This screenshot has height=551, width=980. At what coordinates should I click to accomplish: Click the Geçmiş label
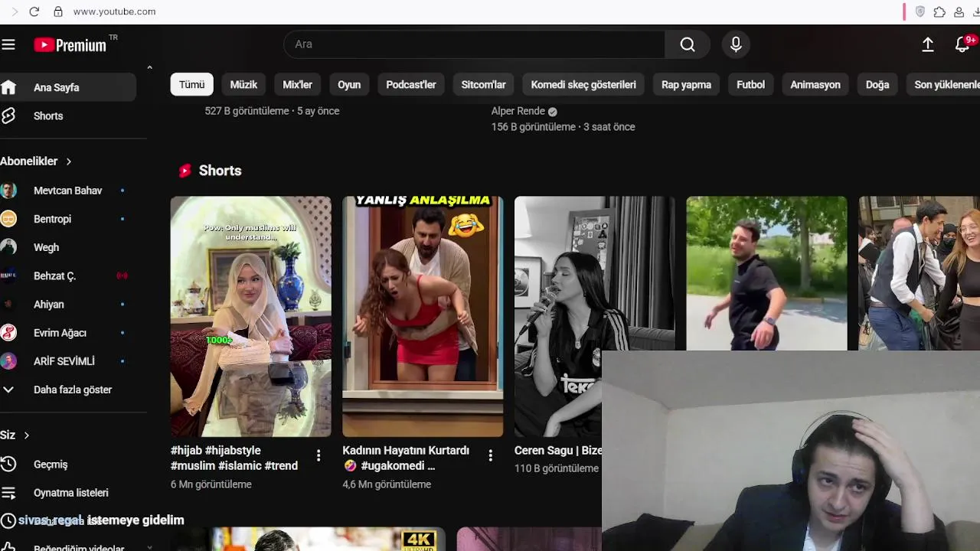pos(51,465)
